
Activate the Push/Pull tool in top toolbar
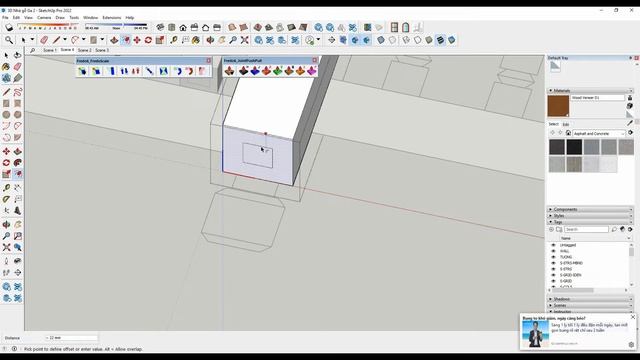point(114,40)
